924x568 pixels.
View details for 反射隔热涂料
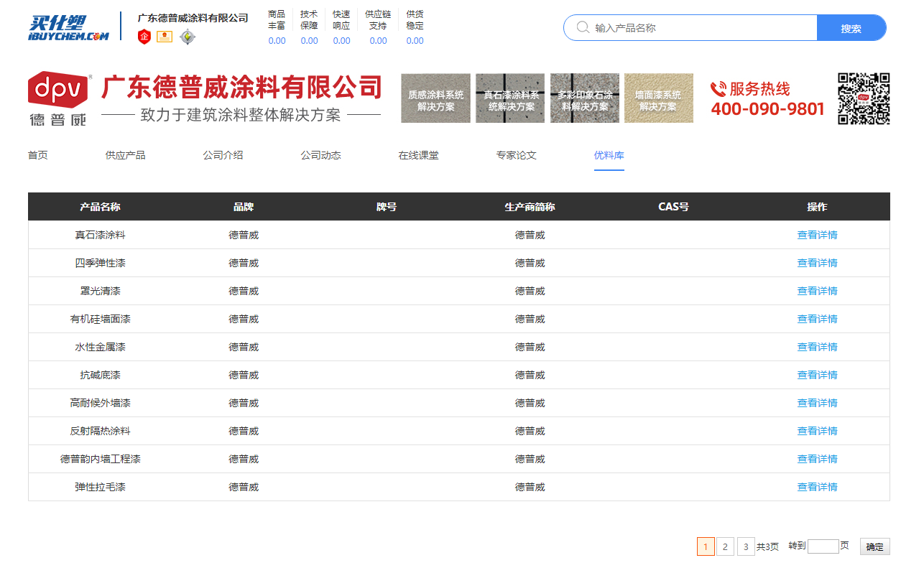pos(817,431)
